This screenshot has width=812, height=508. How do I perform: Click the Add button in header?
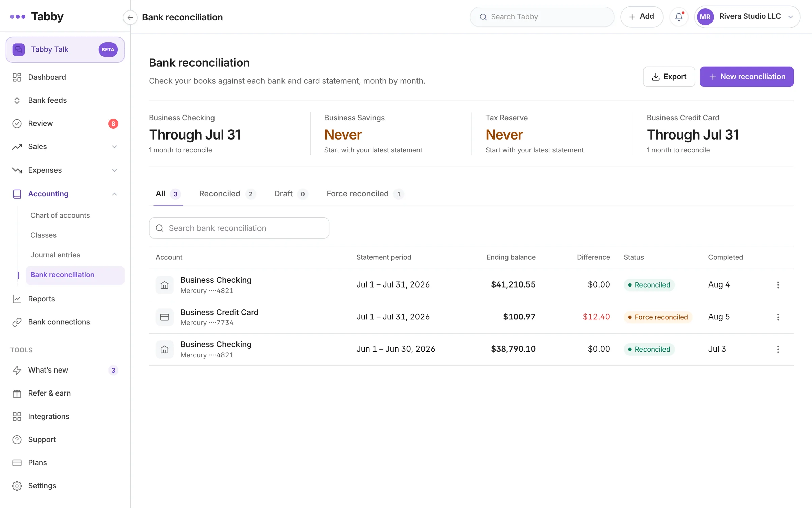pyautogui.click(x=641, y=17)
